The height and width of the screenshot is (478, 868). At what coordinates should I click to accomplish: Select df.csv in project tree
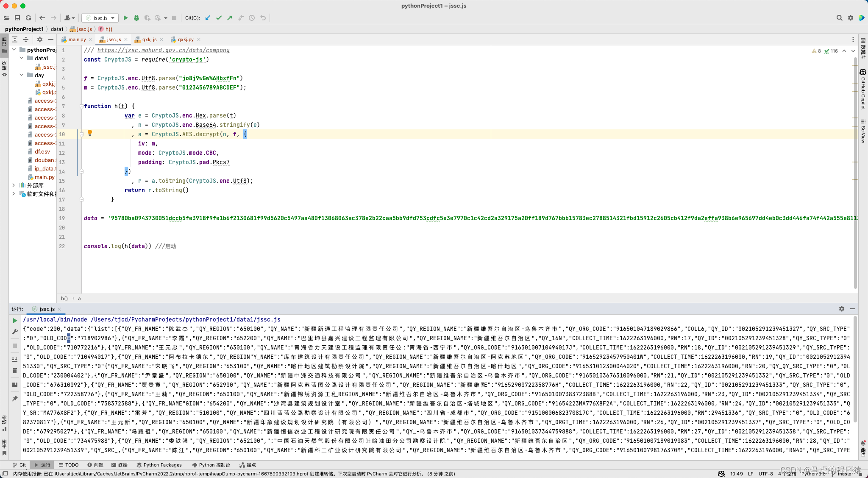[x=42, y=151]
